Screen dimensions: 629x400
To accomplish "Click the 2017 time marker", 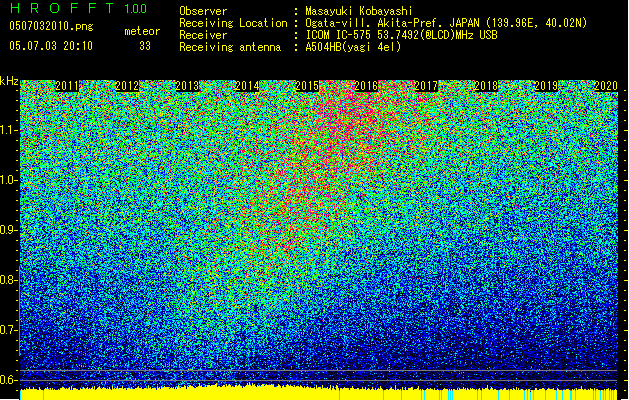I will (426, 86).
